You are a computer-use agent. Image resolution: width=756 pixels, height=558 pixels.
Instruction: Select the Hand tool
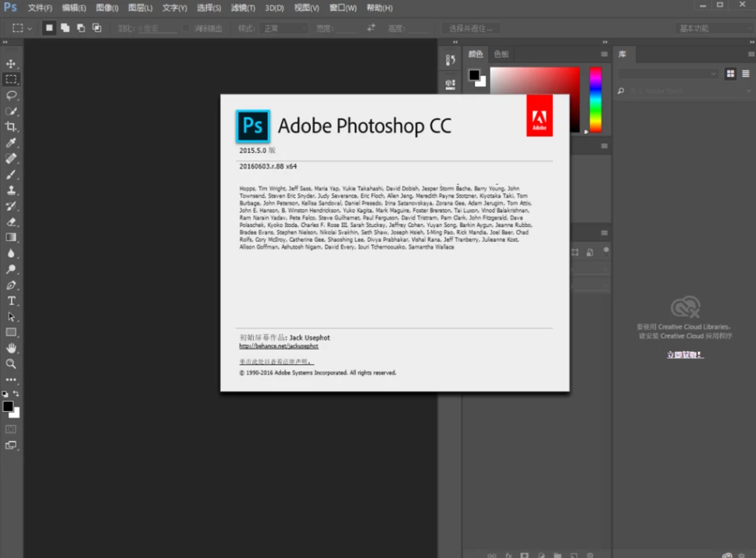click(x=11, y=348)
